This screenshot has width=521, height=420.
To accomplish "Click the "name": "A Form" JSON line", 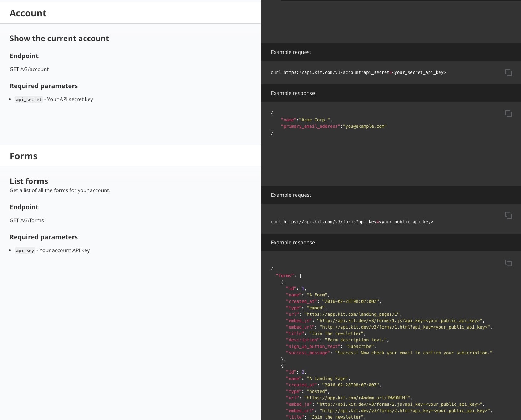I will (308, 295).
